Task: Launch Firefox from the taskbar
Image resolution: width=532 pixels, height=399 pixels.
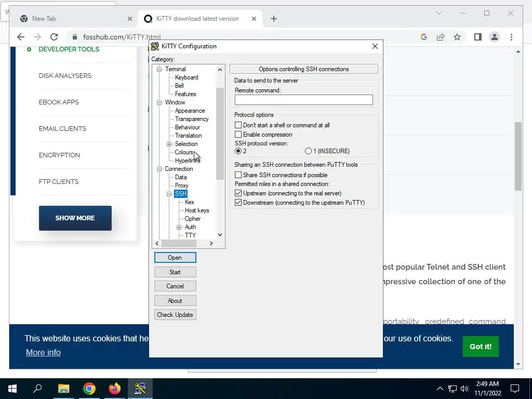Action: (115, 389)
